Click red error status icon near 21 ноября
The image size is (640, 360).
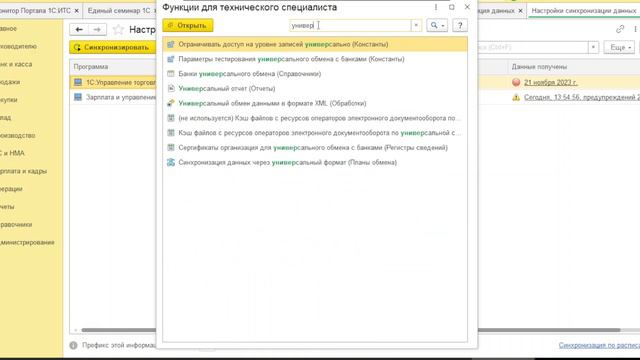click(516, 82)
